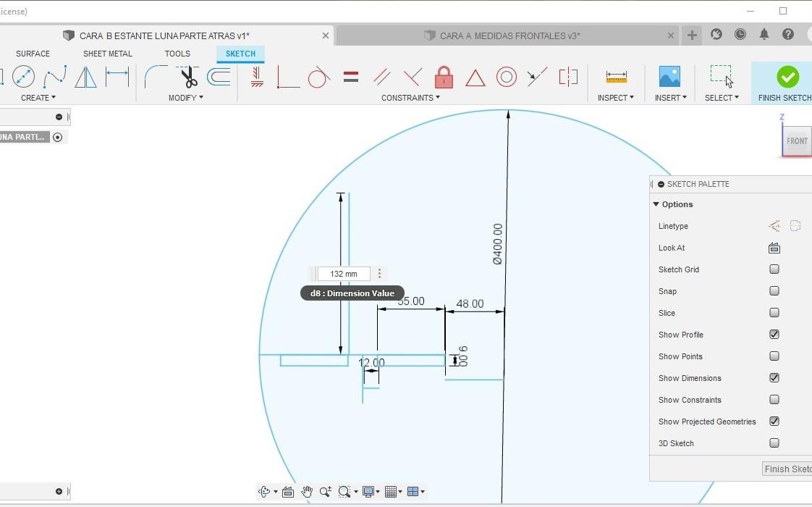Open the orbit navigation tool

[x=264, y=492]
